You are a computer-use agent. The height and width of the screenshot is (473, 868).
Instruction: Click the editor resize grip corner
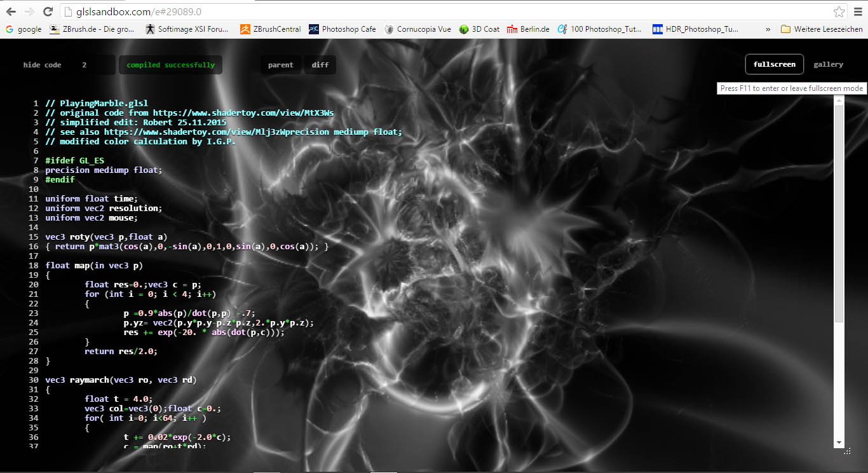tap(847, 451)
